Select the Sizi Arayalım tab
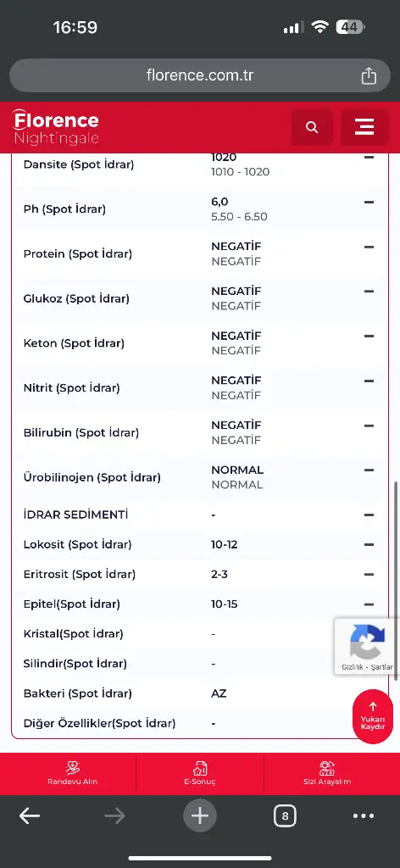The height and width of the screenshot is (868, 400). pos(327,773)
